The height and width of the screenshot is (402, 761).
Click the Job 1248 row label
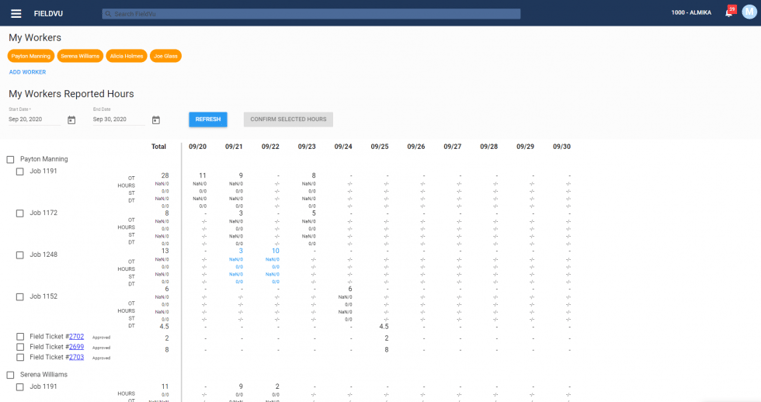click(x=44, y=254)
